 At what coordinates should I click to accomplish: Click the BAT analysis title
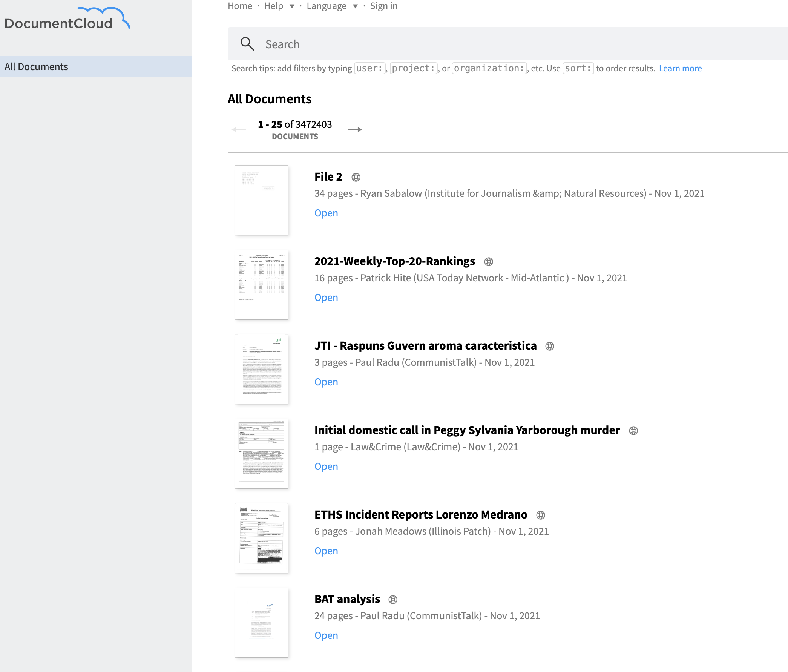[x=347, y=599]
